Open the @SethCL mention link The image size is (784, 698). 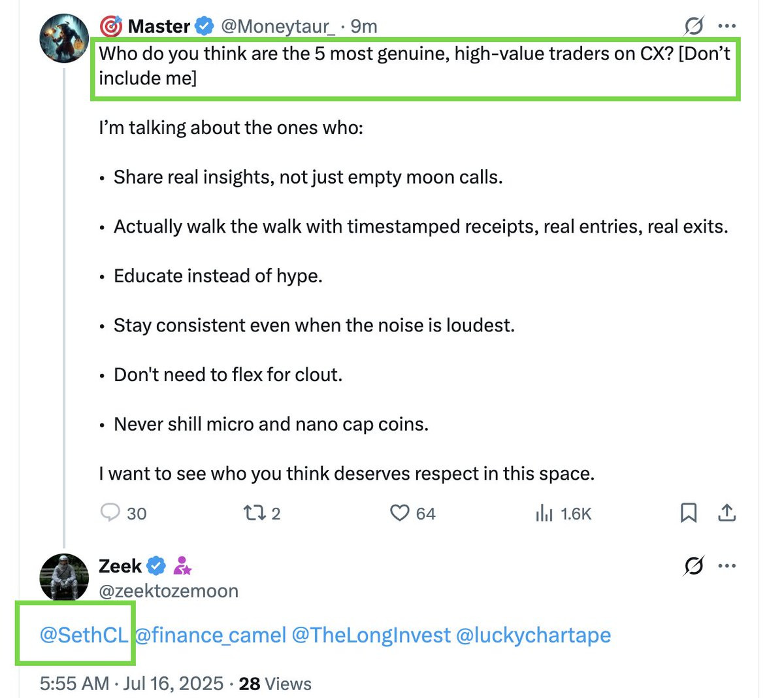[84, 635]
